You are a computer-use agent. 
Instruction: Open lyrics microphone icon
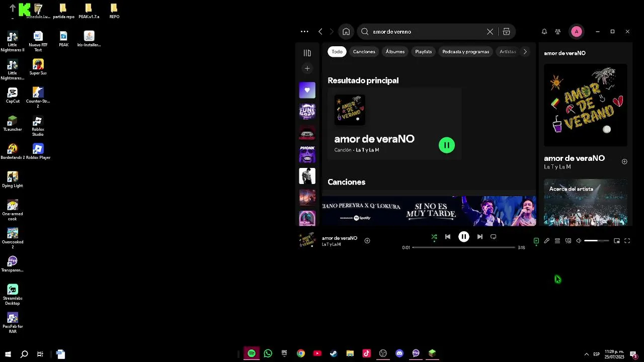(x=547, y=241)
